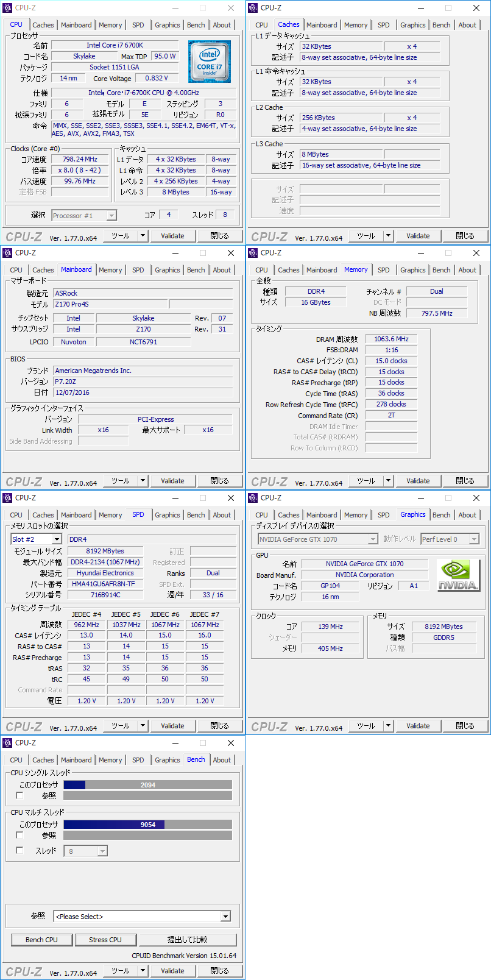This screenshot has width=491, height=980.
Task: Tick the single-thread 参照 checkbox in Bench
Action: (x=19, y=795)
